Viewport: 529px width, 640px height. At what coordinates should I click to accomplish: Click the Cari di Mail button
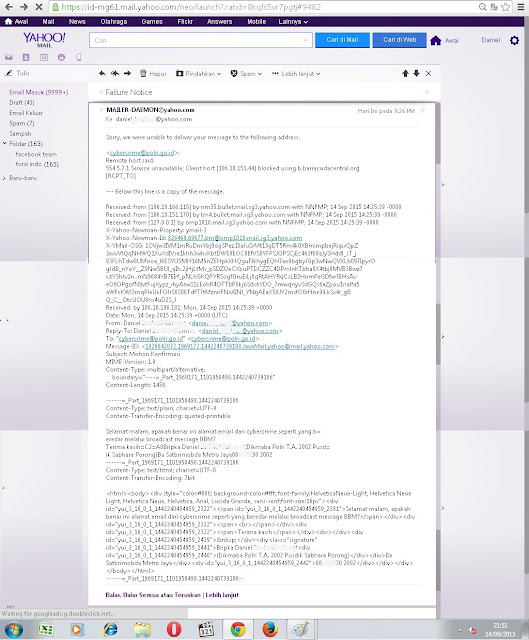click(342, 40)
